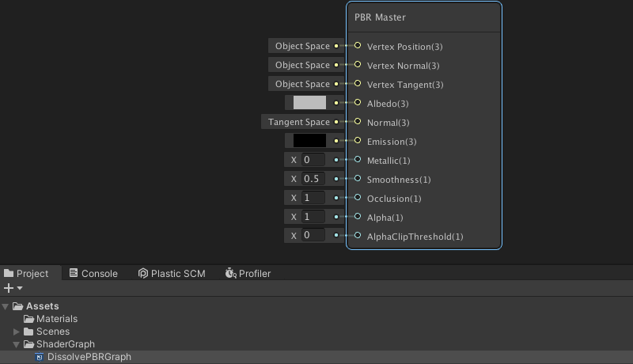Select the Assets root row
This screenshot has width=633, height=364.
point(316,306)
